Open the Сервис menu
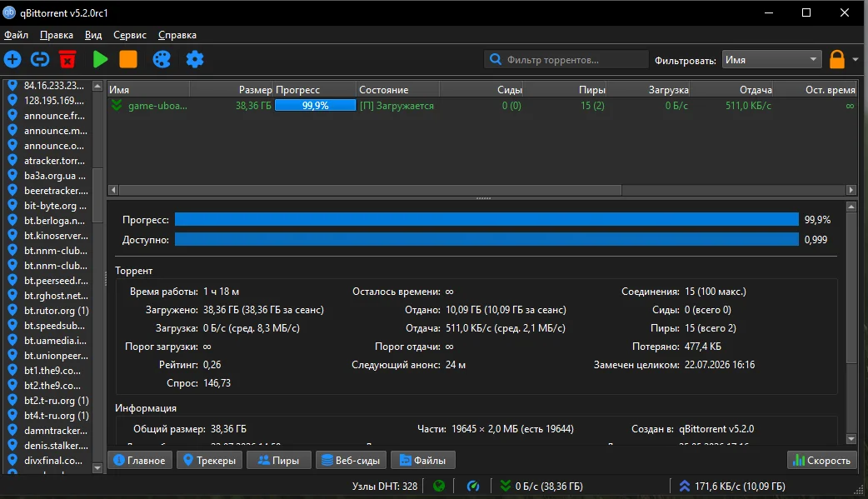The height and width of the screenshot is (499, 868). [x=130, y=35]
